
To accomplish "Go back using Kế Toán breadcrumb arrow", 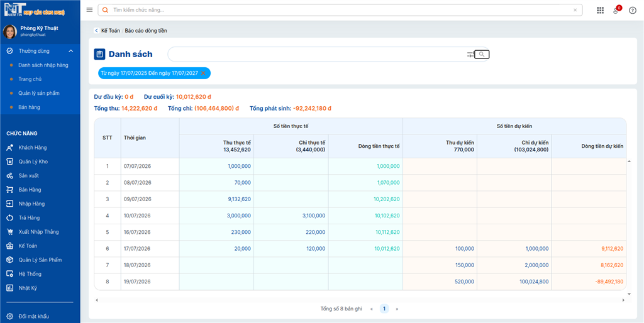I will (96, 31).
